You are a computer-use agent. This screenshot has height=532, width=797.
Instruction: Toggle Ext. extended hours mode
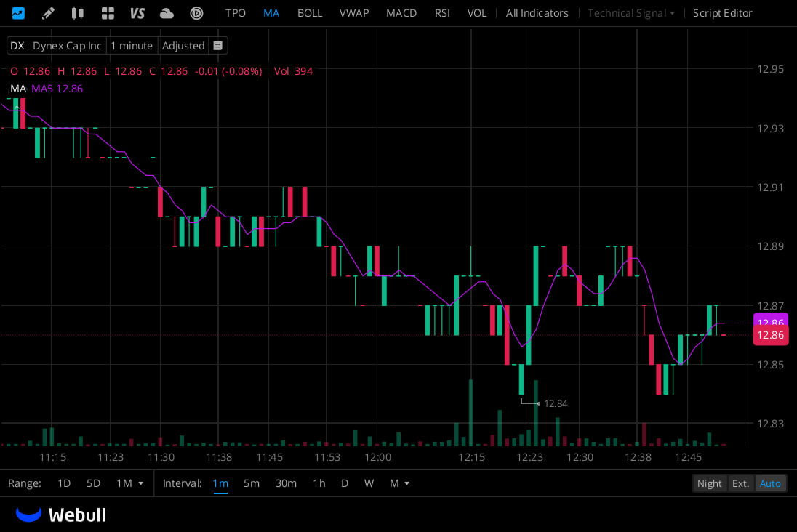coord(740,483)
